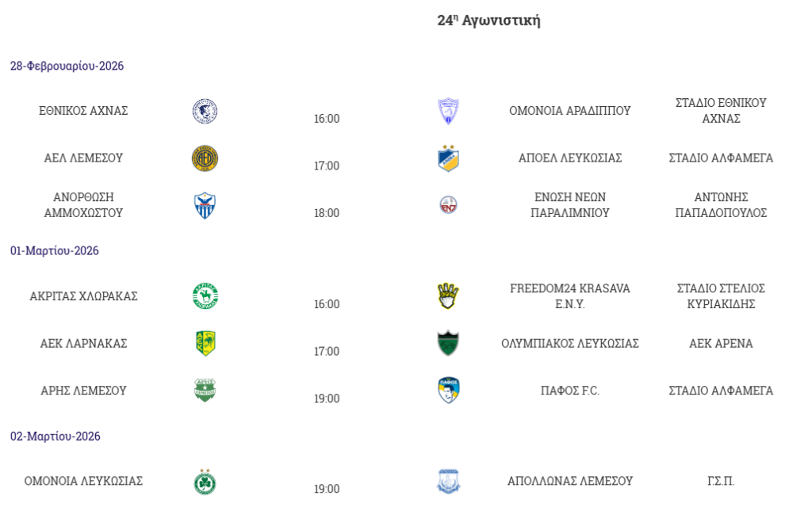The width and height of the screenshot is (812, 515).
Task: Select the 28-Φεβρουαρίου-2026 date heading
Action: [x=67, y=66]
